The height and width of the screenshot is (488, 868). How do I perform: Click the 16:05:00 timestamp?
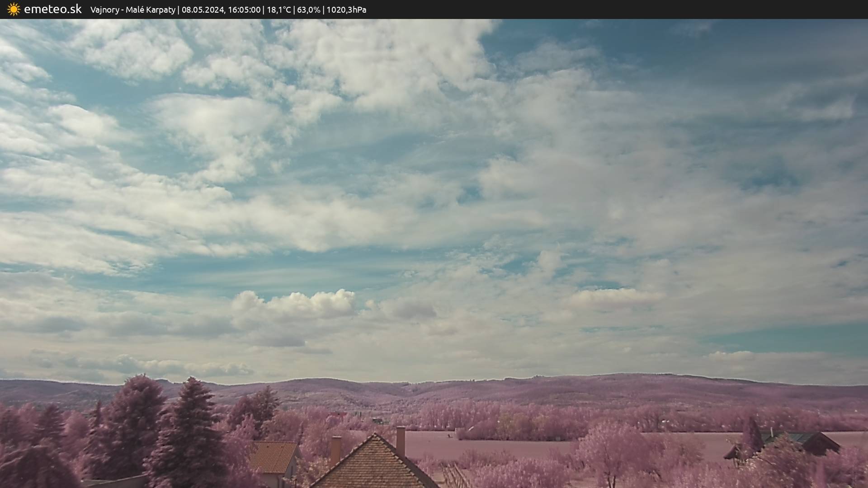244,10
